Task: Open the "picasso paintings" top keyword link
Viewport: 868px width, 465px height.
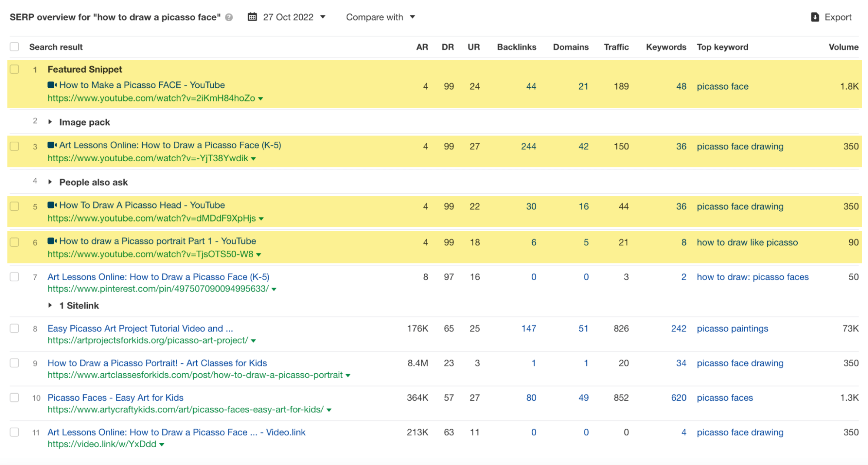Action: [733, 329]
